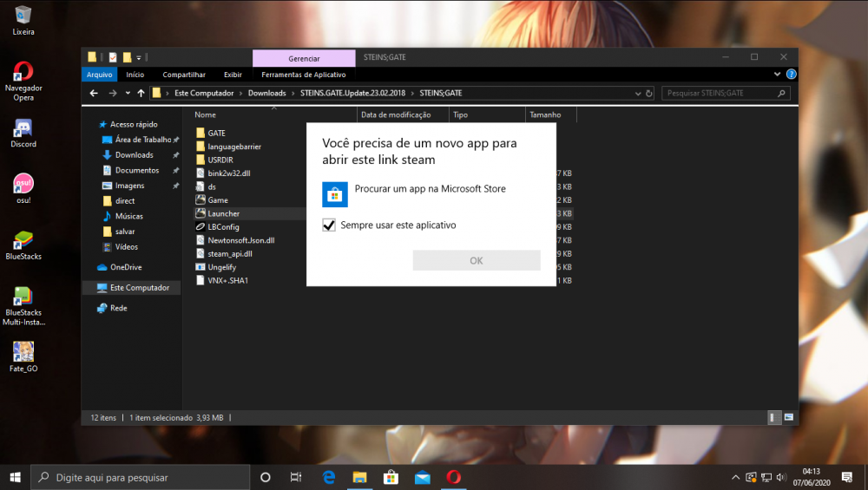Open Explorer help question mark

[791, 74]
